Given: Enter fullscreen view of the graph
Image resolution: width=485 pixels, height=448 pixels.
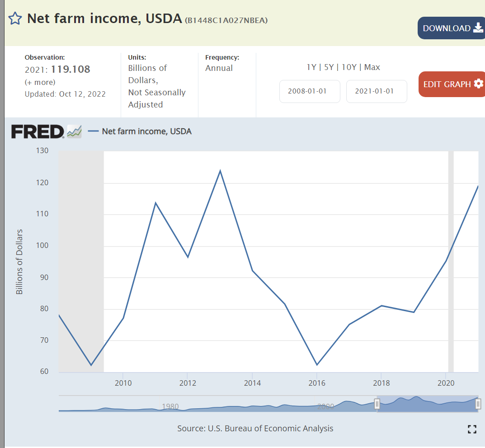Looking at the screenshot, I should (x=472, y=429).
